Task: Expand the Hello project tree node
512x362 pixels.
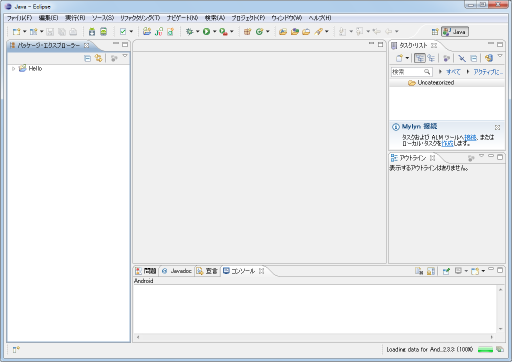Action: (x=13, y=69)
